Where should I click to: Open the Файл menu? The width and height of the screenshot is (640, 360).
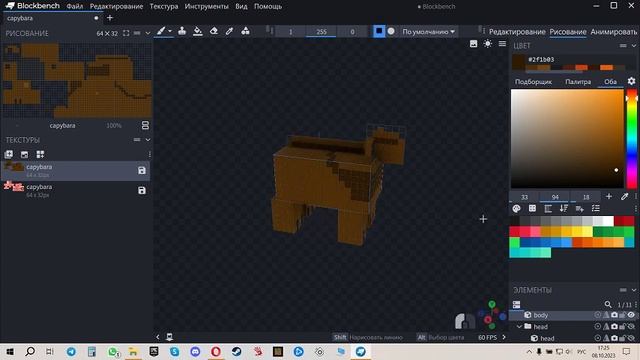coord(75,7)
